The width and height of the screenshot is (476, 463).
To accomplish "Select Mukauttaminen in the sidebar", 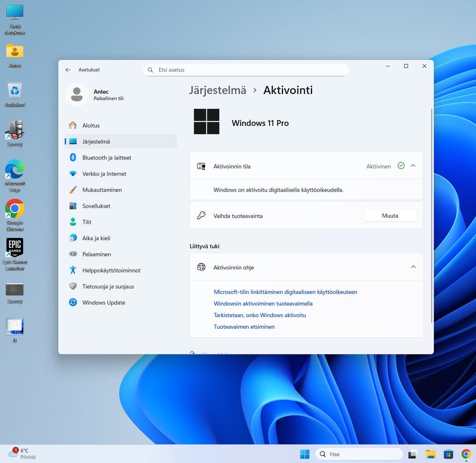I will click(x=102, y=190).
